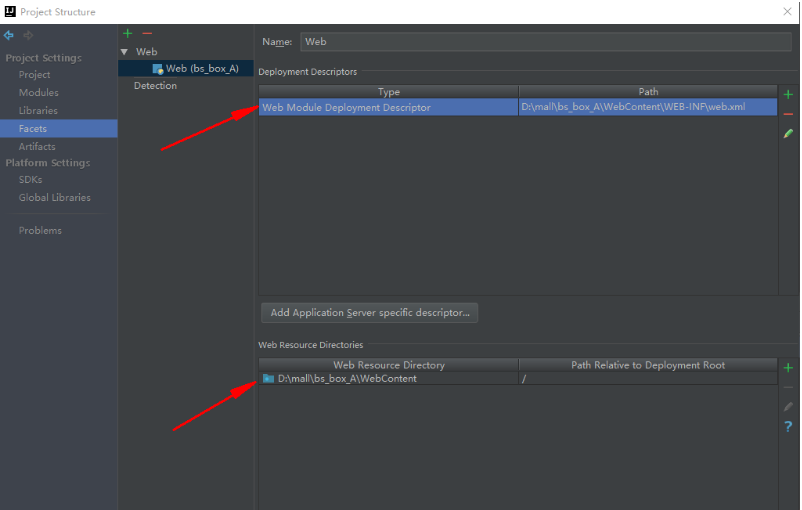Select Web (bs_box_A) facet in tree

pos(186,69)
